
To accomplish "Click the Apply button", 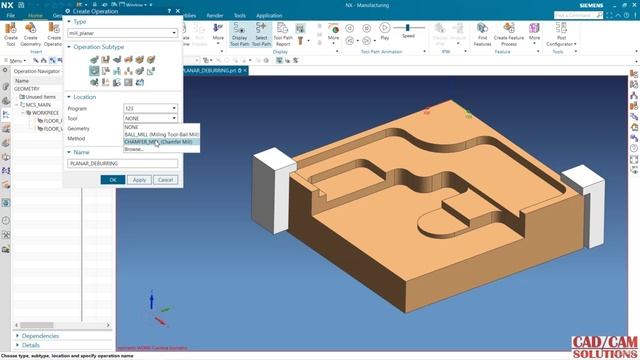I will coord(139,180).
